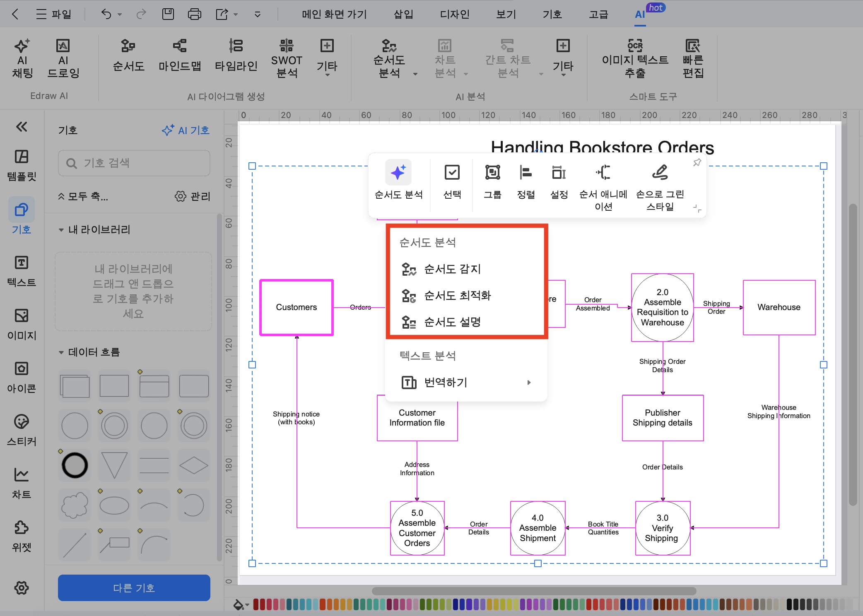Collapse the 내 라이브러리 section
This screenshot has height=616, width=863.
pyautogui.click(x=61, y=230)
